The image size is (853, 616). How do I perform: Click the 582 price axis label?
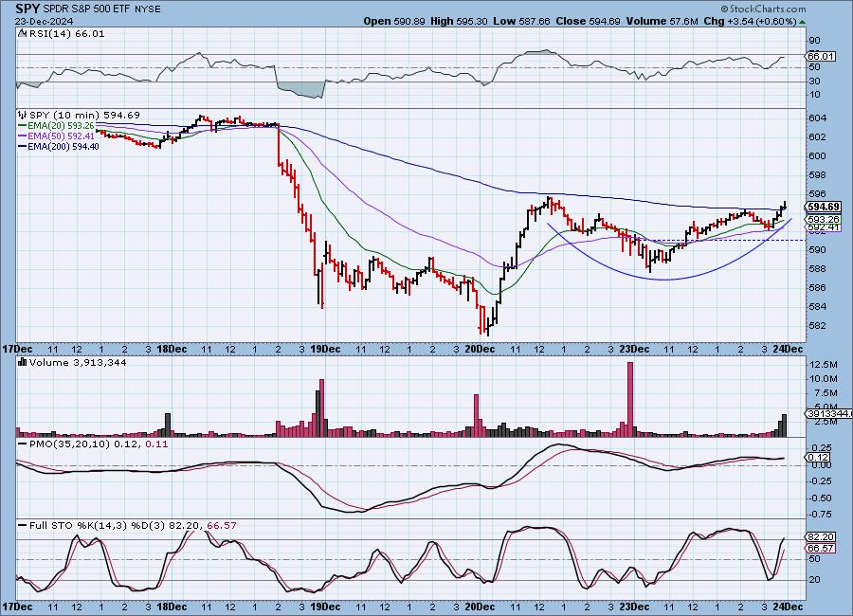click(x=817, y=325)
